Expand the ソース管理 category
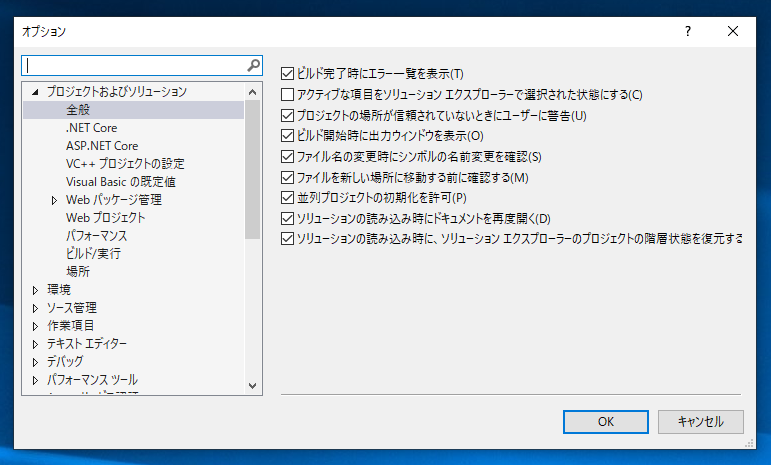Image resolution: width=771 pixels, height=465 pixels. (x=35, y=308)
